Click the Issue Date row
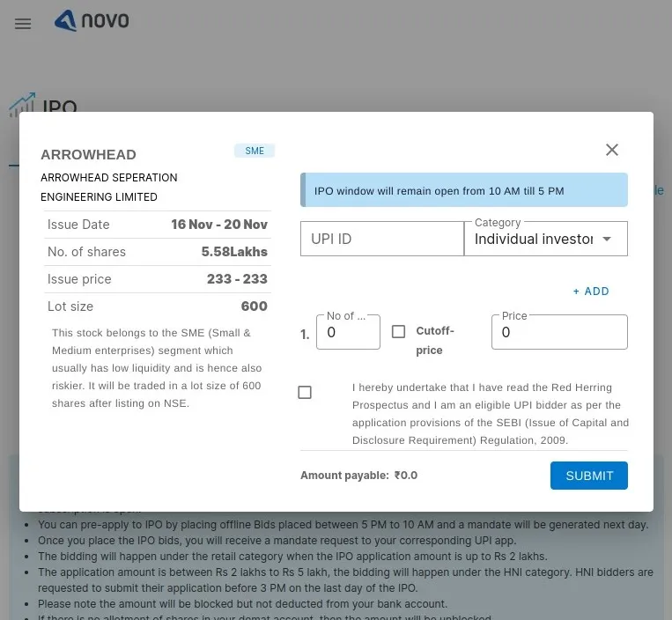The height and width of the screenshot is (620, 672). tap(158, 225)
